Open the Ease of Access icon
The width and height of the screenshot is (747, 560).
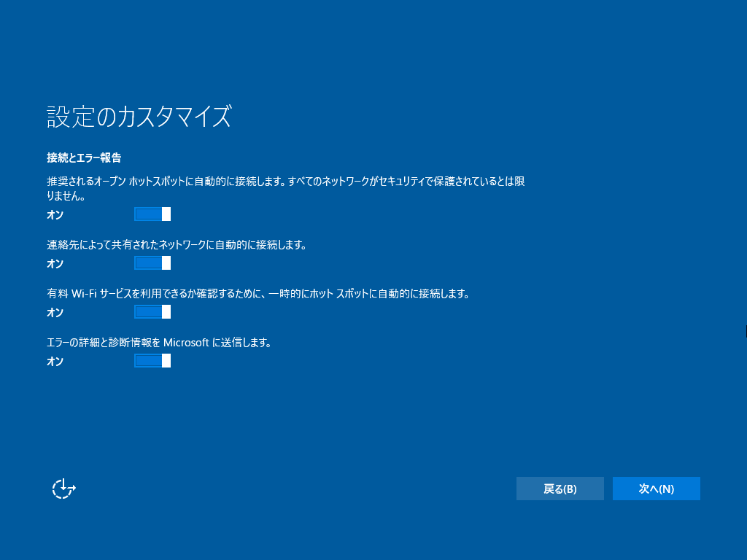63,488
